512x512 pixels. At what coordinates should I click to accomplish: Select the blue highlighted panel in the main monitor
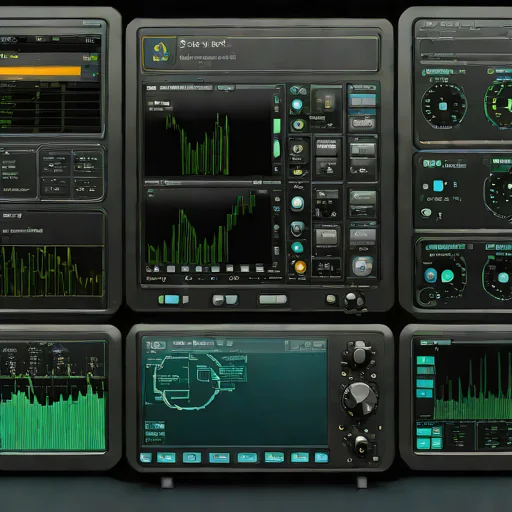tap(362, 100)
